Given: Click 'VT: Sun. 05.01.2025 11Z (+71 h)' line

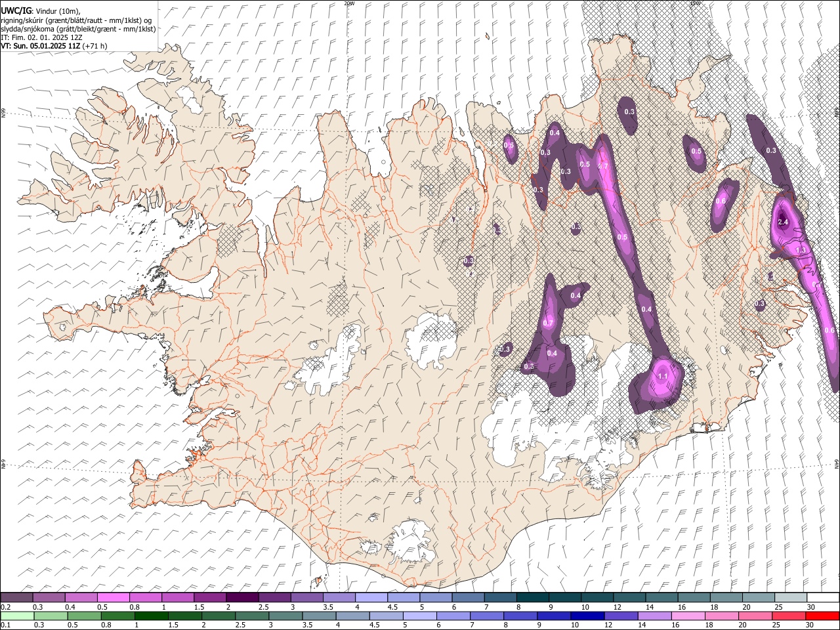Looking at the screenshot, I should pyautogui.click(x=54, y=46).
